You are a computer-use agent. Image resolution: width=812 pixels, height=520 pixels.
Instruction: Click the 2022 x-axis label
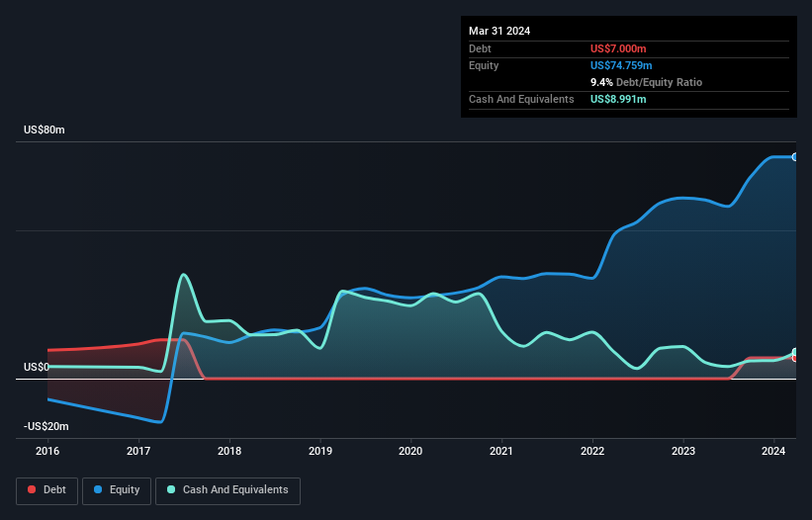592,451
